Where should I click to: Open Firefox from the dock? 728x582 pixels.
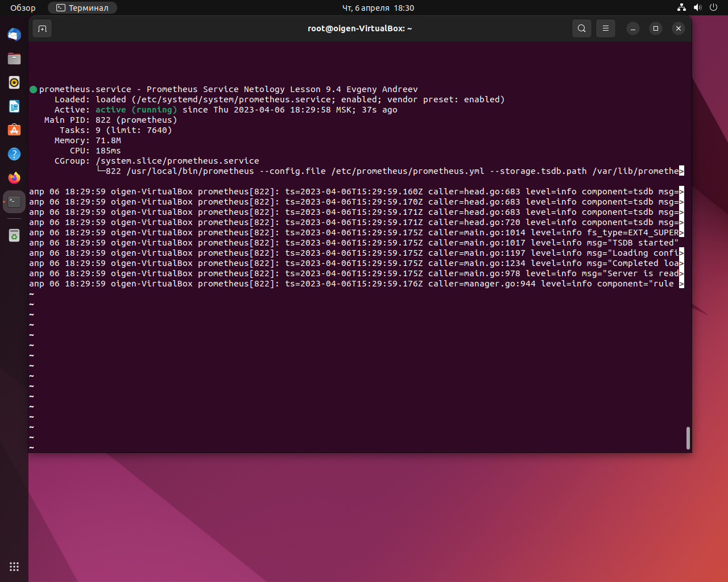click(x=14, y=177)
